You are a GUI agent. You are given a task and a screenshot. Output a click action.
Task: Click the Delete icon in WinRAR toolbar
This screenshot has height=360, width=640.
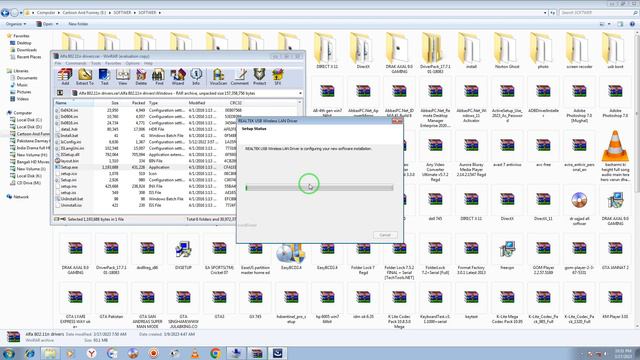141,76
